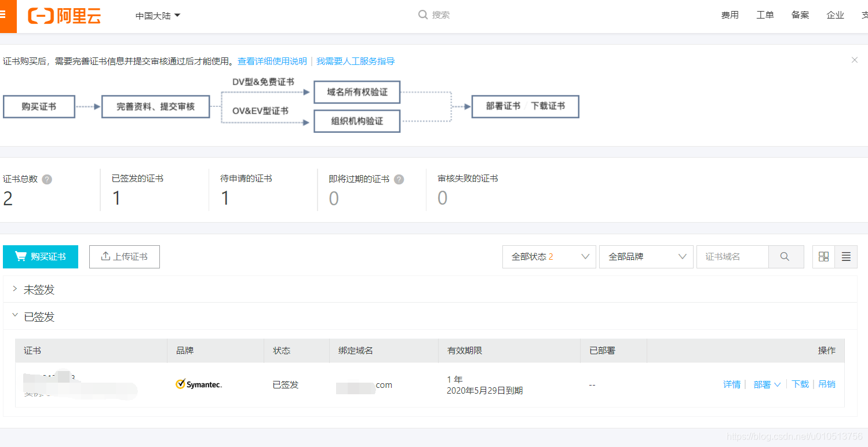
Task: Click the magnifier icon in the top search bar
Action: pos(424,14)
